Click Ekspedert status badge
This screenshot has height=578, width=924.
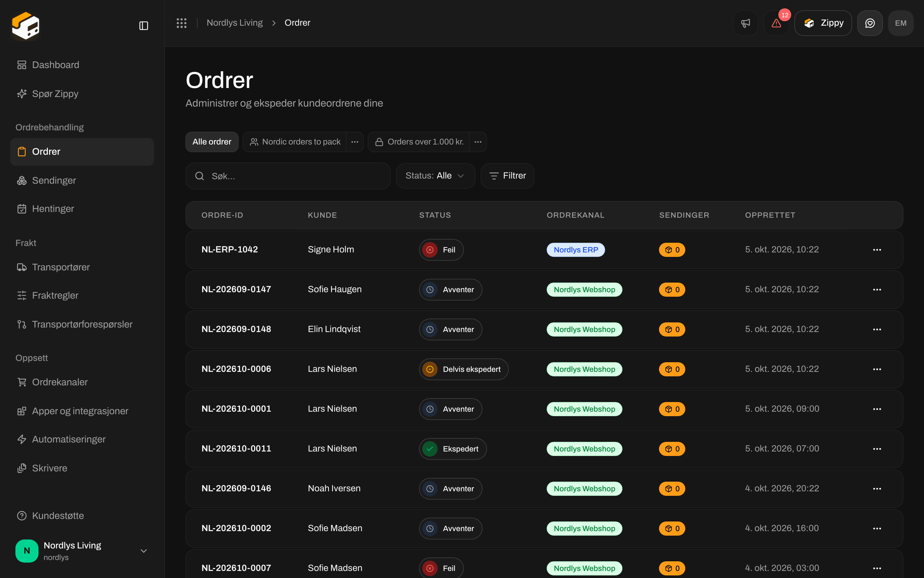click(x=453, y=449)
